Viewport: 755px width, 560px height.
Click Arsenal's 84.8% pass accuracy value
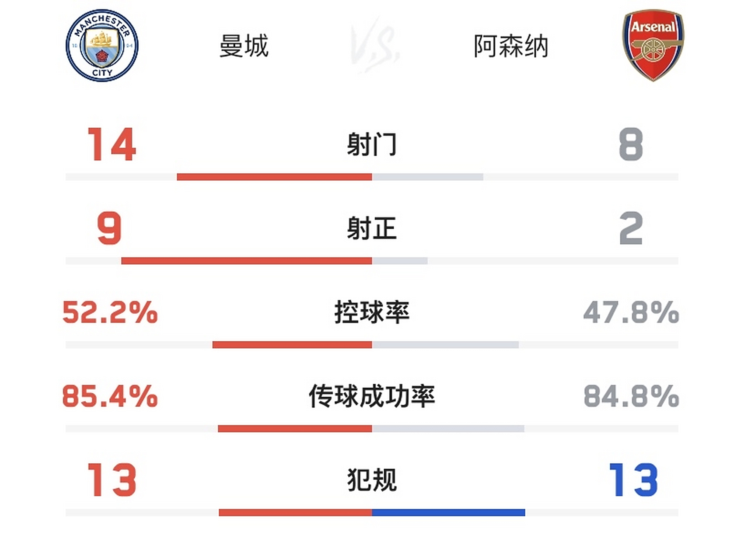point(631,396)
